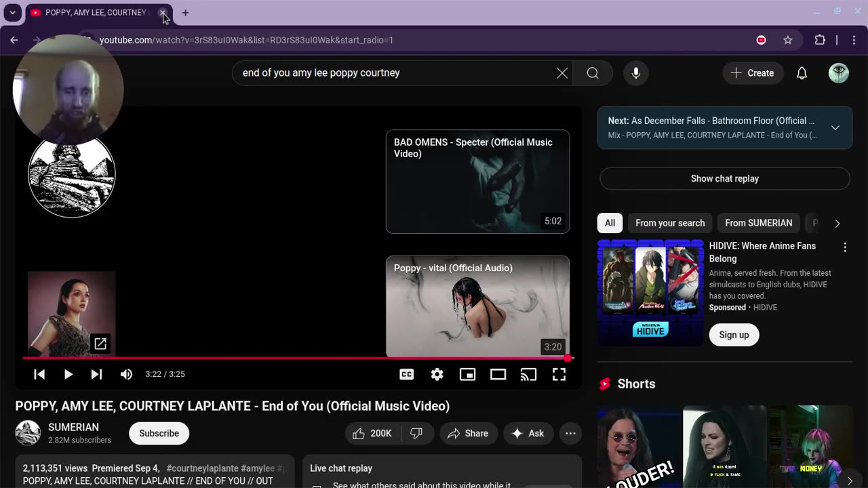868x488 pixels.
Task: Start voice search with the microphone
Action: tap(636, 73)
